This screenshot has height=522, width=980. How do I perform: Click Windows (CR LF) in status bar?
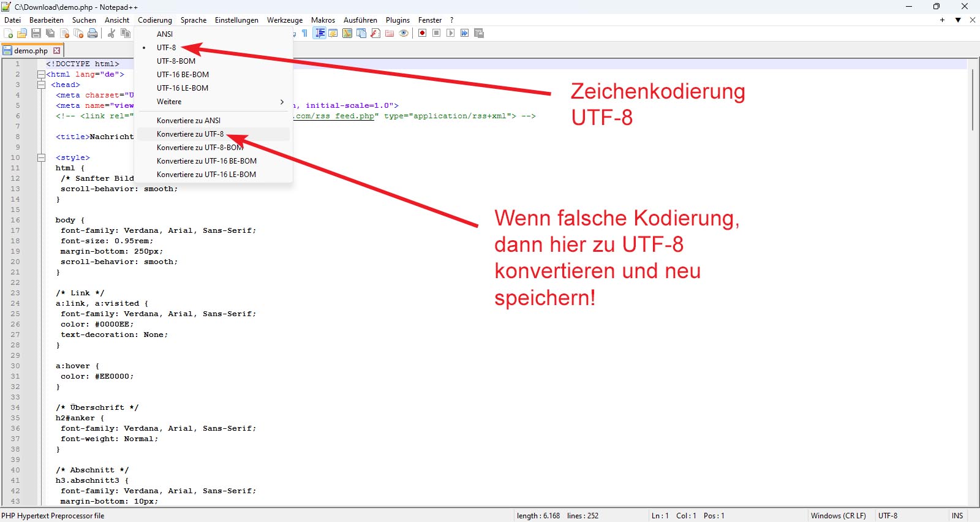coord(838,516)
